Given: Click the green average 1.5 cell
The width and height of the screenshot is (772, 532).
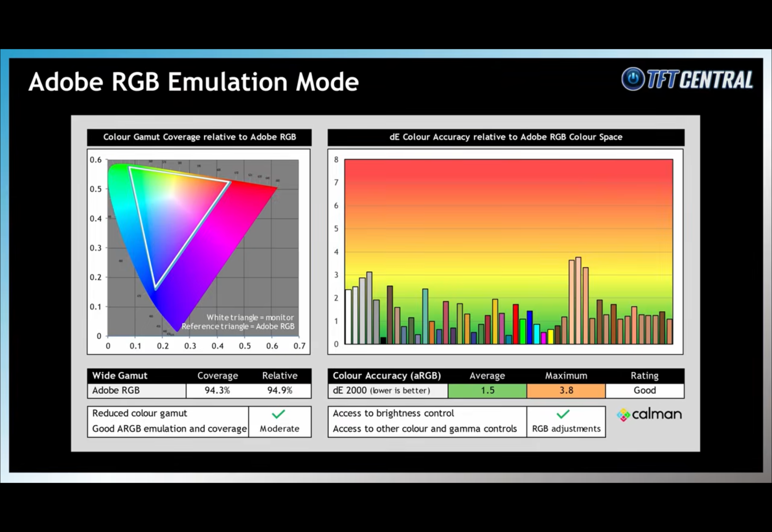Looking at the screenshot, I should click(487, 390).
